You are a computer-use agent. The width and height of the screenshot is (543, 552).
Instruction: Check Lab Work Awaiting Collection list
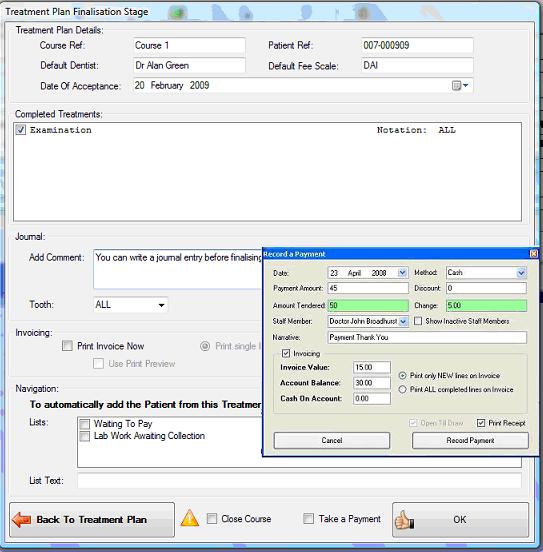tap(85, 436)
